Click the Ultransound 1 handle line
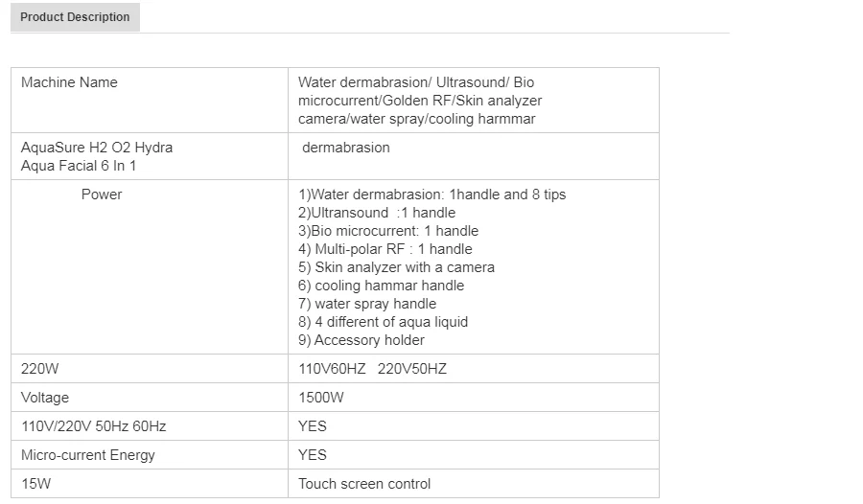The height and width of the screenshot is (504, 863). coord(377,213)
